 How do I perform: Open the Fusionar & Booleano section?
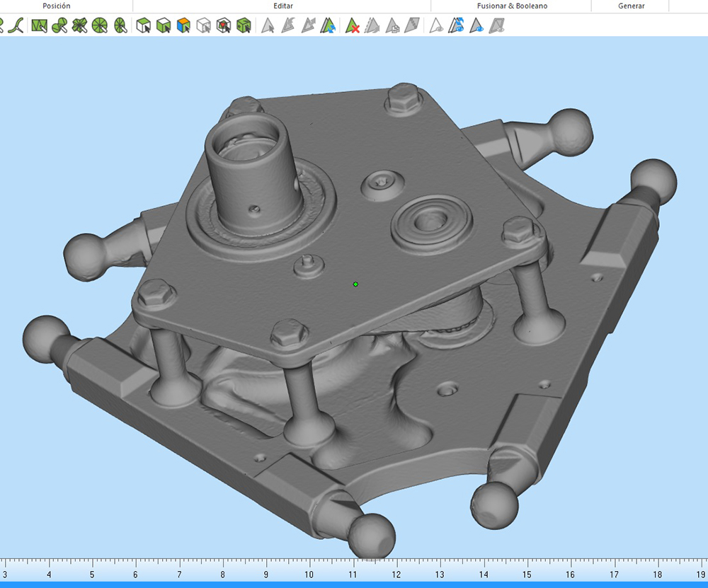pyautogui.click(x=511, y=6)
